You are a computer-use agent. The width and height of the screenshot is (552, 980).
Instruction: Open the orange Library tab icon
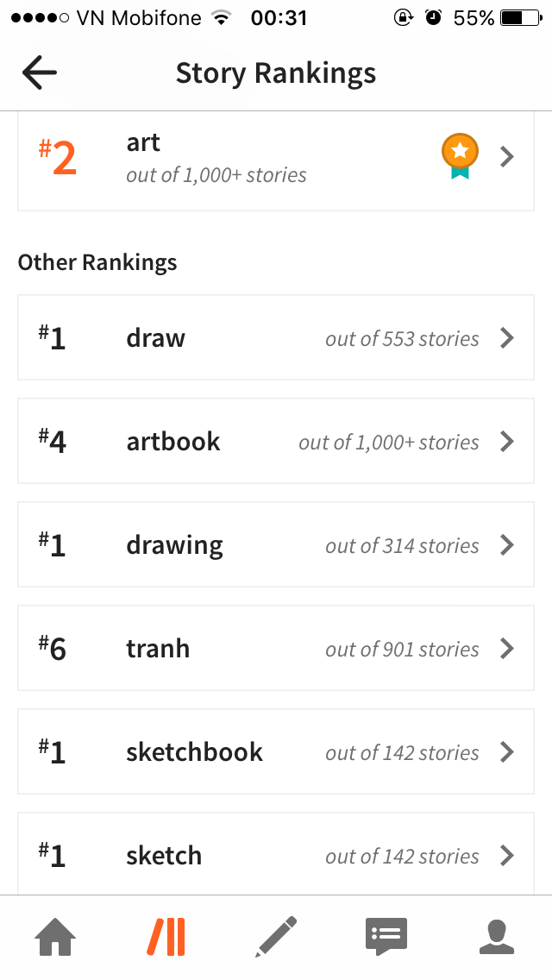[166, 937]
